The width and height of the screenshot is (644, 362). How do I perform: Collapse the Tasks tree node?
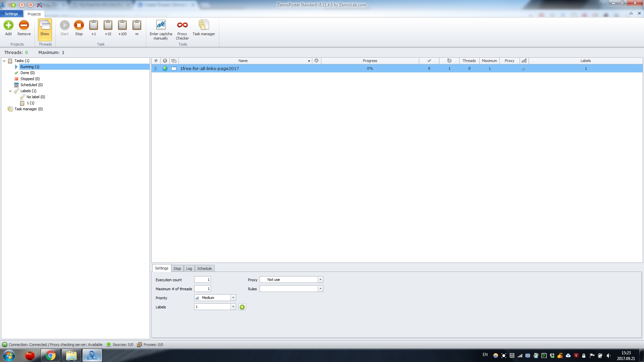tap(4, 61)
